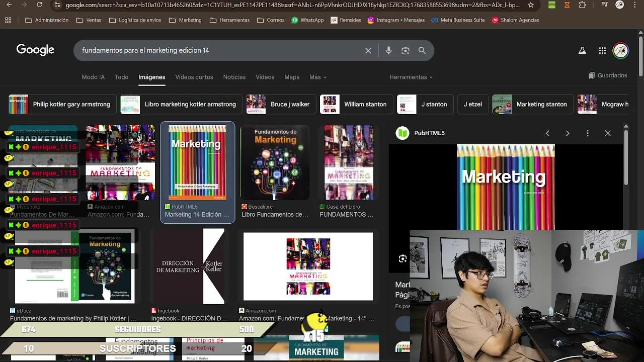Viewport: 644px width, 362px height.
Task: Open Buscalibre Fundamentos de Marketing thumbnail
Action: click(275, 162)
